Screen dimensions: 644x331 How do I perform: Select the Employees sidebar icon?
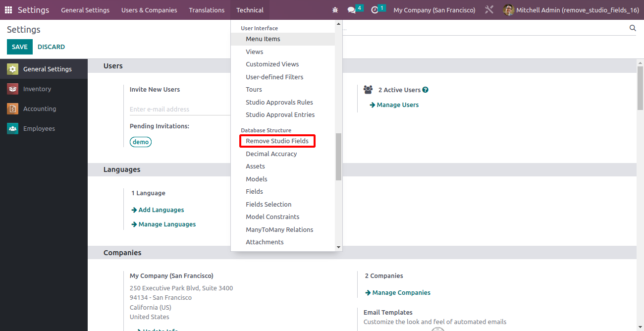point(13,129)
